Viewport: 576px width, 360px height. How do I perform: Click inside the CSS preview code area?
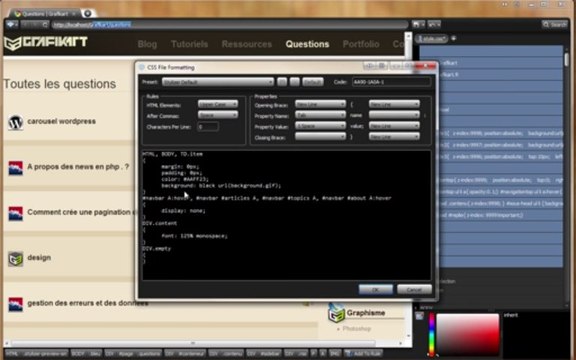[287, 215]
